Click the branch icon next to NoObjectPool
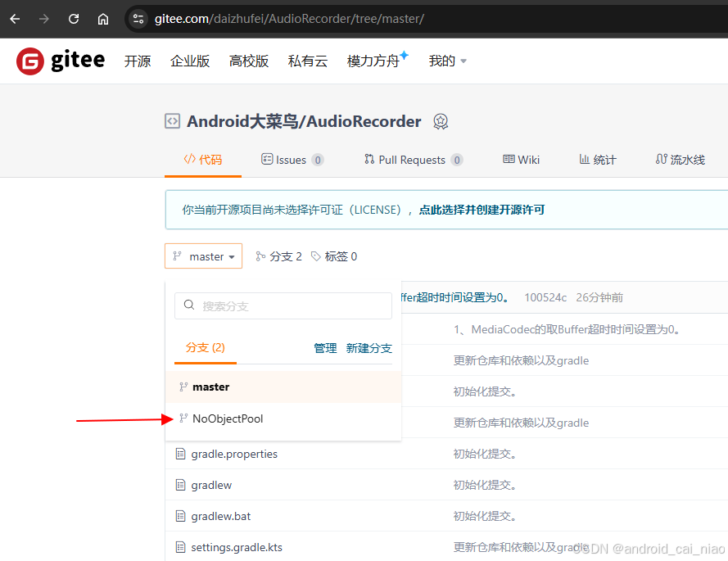This screenshot has width=728, height=561. click(183, 418)
